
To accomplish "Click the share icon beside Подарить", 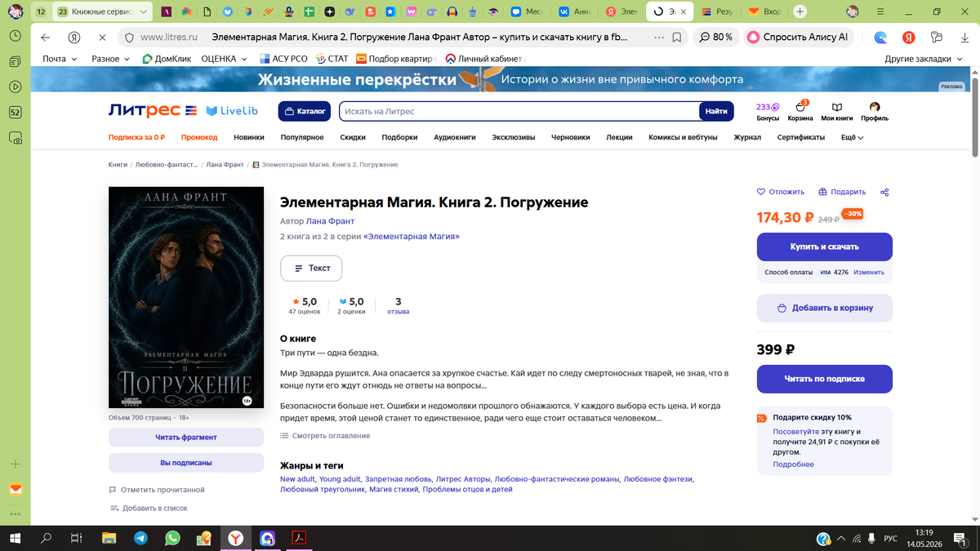I will click(884, 192).
